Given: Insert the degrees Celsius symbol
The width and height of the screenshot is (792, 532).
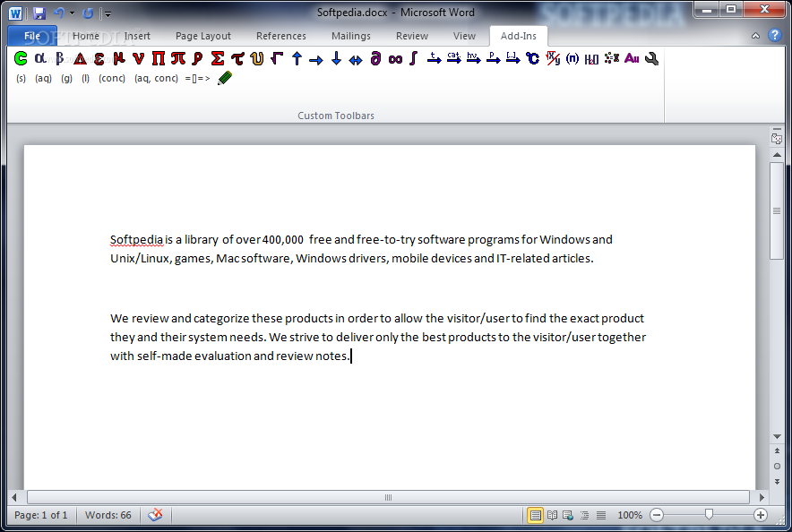Looking at the screenshot, I should (532, 58).
